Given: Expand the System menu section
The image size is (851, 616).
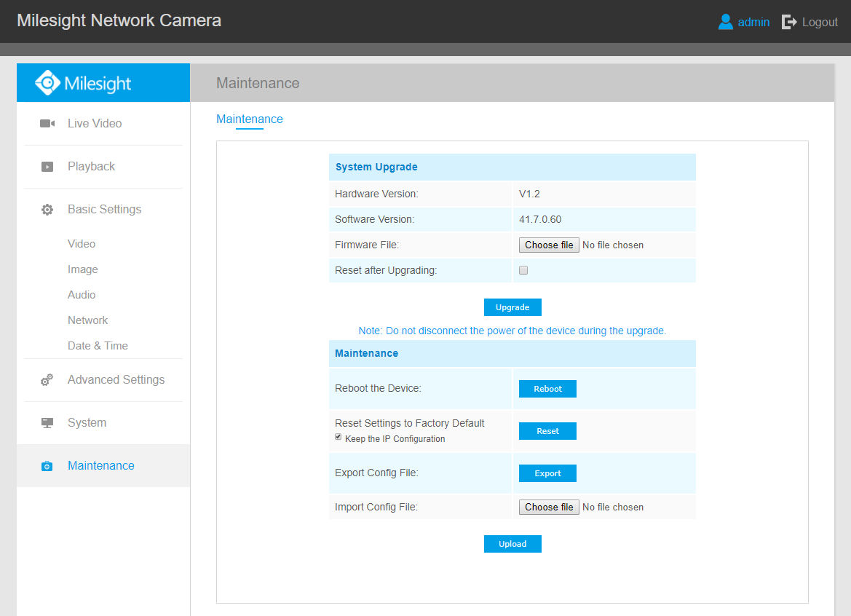Looking at the screenshot, I should click(x=87, y=423).
